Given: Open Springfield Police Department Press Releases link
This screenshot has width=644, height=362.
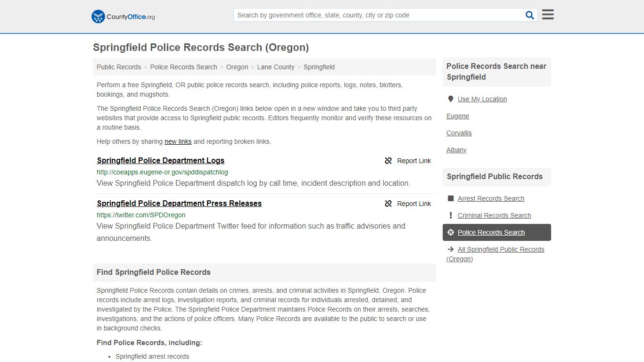Looking at the screenshot, I should pyautogui.click(x=179, y=203).
